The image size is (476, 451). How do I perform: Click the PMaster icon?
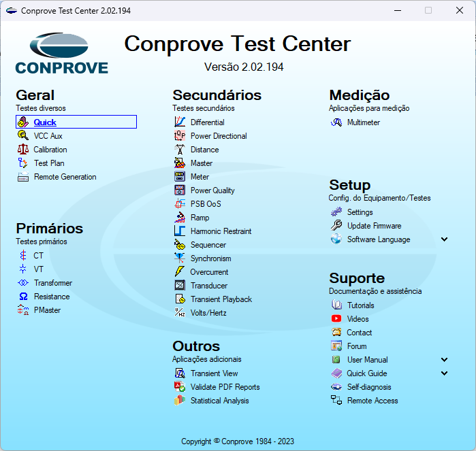22,310
